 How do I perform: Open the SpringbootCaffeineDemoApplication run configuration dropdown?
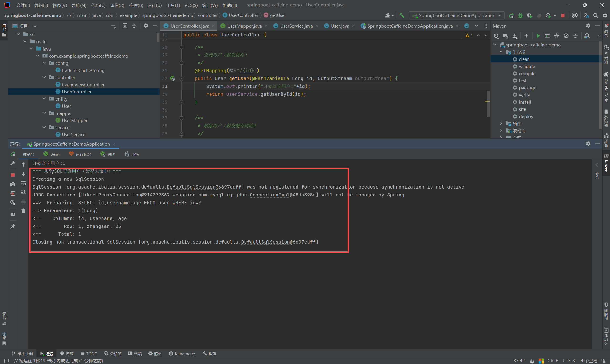(x=456, y=15)
